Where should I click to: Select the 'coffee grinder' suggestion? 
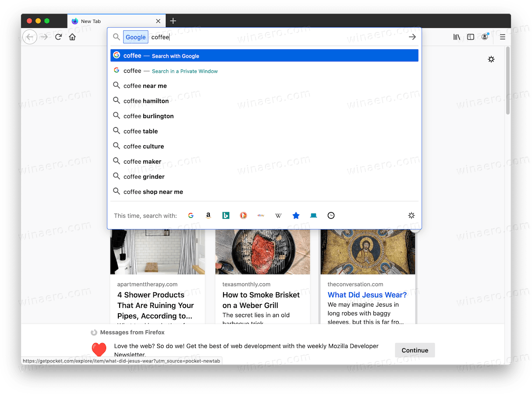pos(264,176)
